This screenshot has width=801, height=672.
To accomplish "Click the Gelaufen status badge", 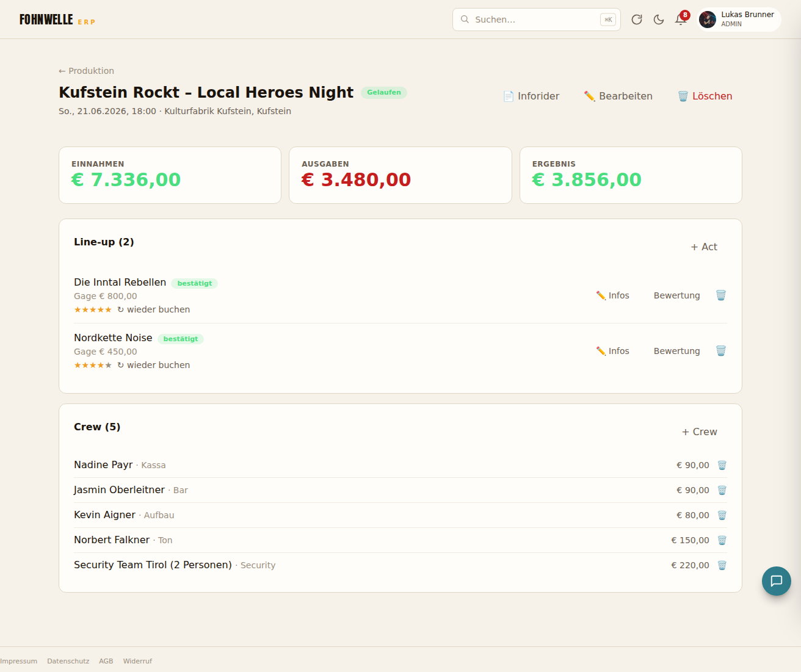I will pyautogui.click(x=384, y=92).
